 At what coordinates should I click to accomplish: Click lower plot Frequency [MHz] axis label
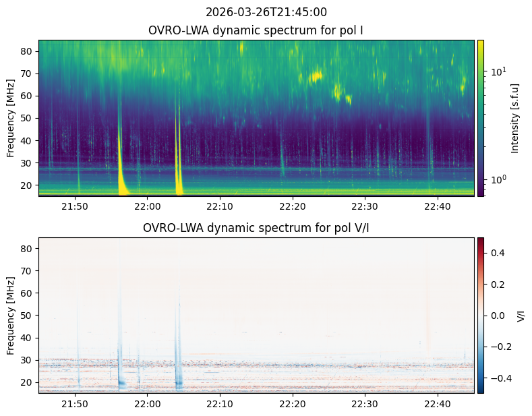point(11,315)
